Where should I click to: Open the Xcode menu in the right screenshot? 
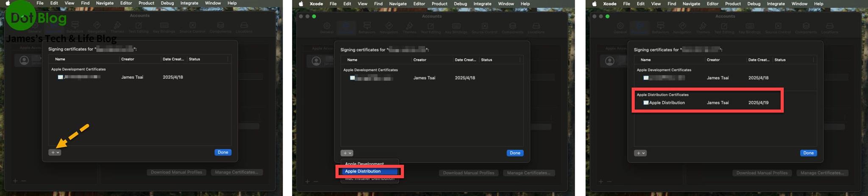tap(609, 4)
